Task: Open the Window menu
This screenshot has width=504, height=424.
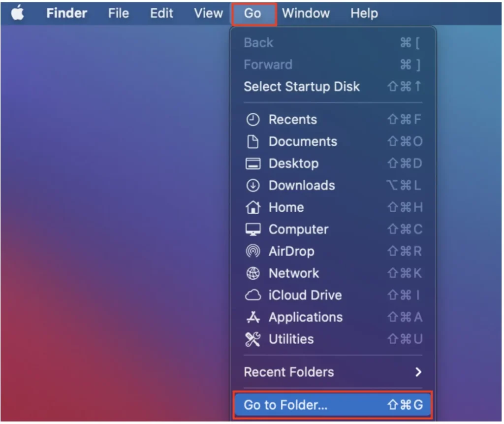Action: coord(306,13)
